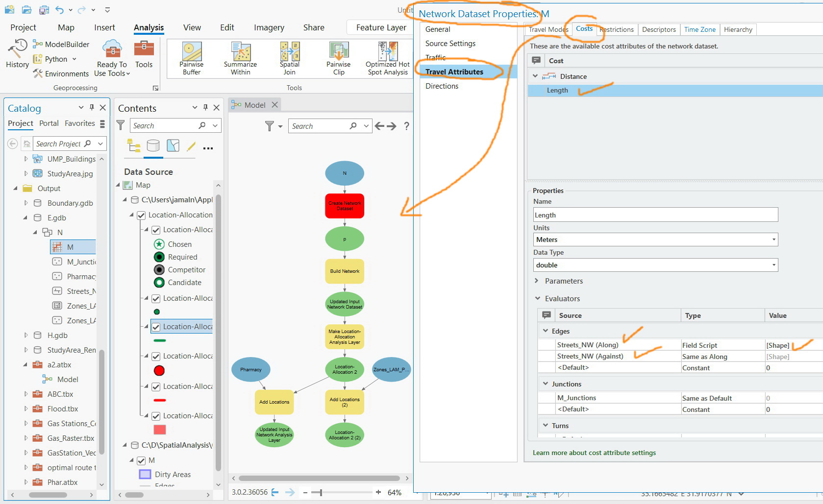Adjust the model zoom slider handle
Viewport: 823px width, 504px height.
(321, 492)
